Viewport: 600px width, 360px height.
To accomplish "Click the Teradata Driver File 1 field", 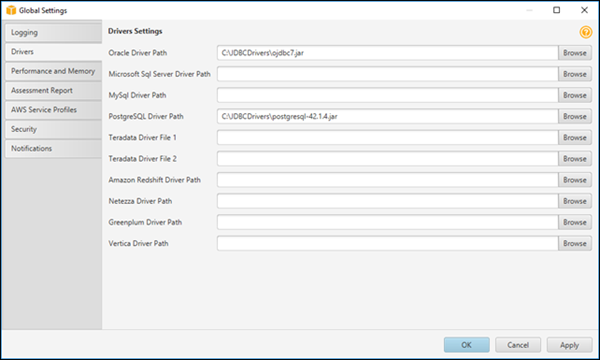I will (388, 138).
